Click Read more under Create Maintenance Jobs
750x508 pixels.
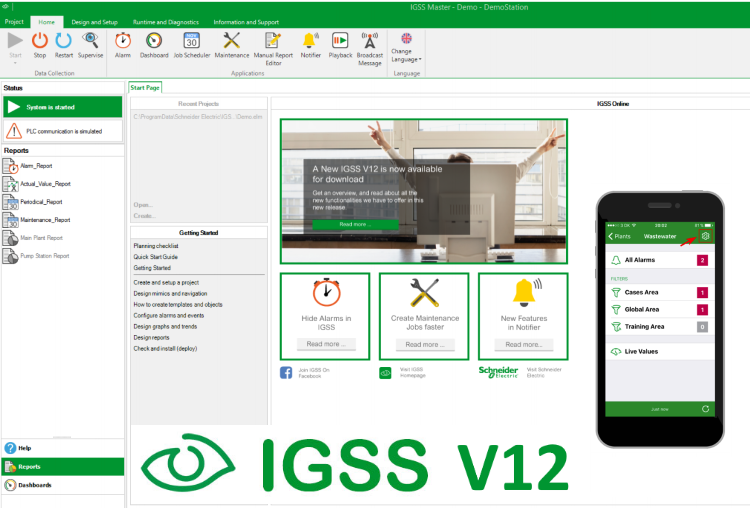pos(425,344)
